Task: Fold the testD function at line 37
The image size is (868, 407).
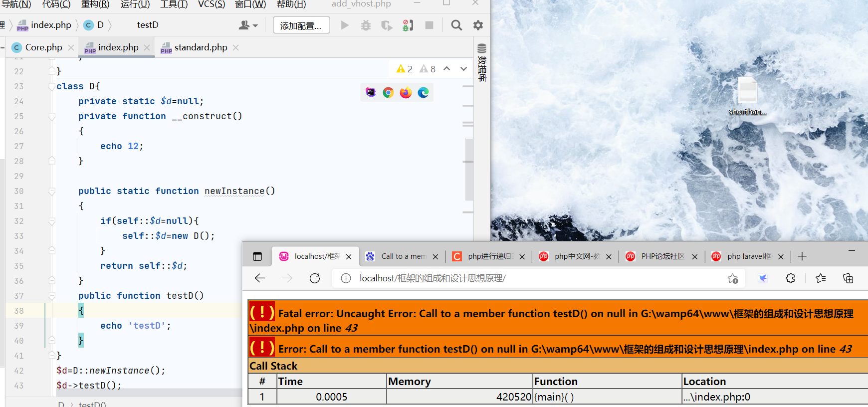Action: coord(52,296)
